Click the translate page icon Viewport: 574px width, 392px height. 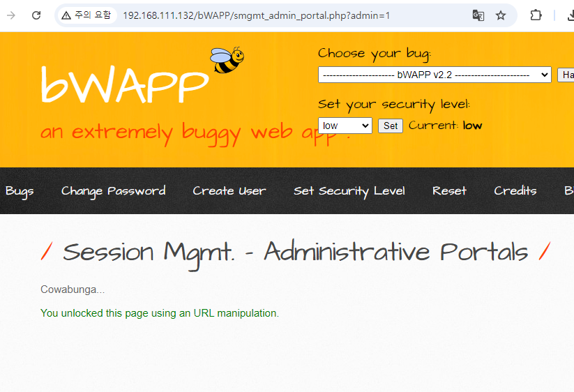coord(478,15)
